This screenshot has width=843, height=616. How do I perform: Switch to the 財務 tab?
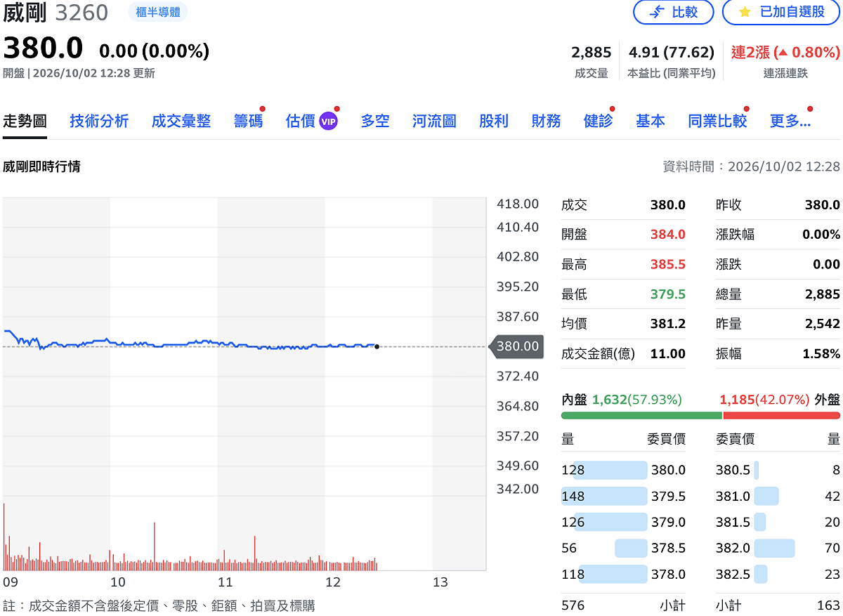click(546, 121)
